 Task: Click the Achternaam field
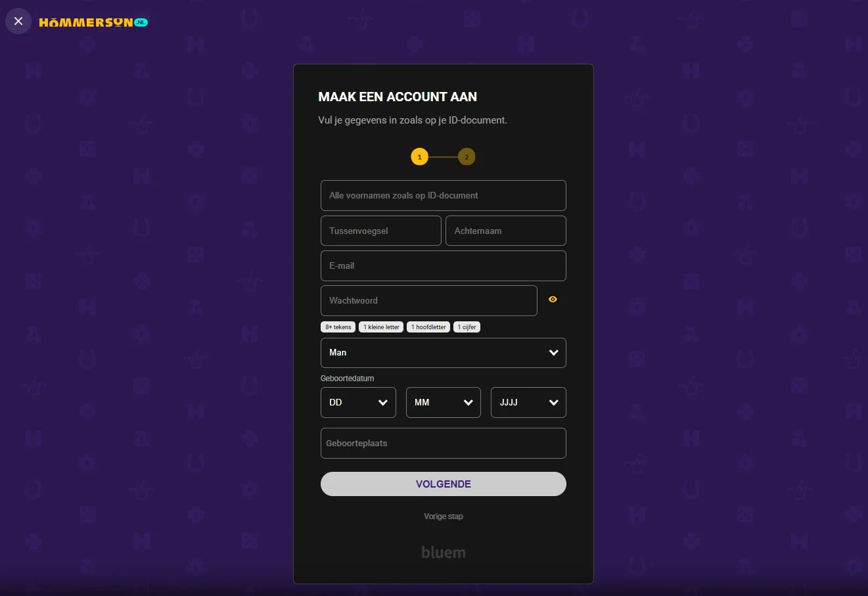(x=506, y=231)
